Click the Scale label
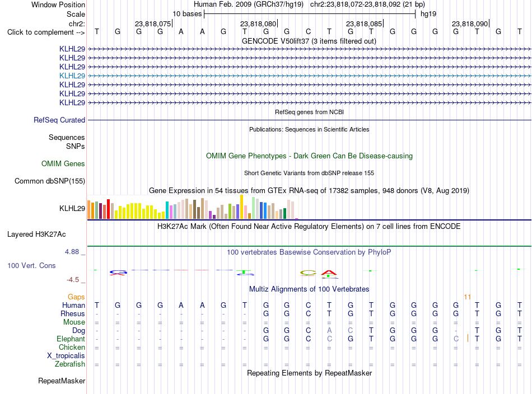Screen dimensions: 532x394 [76, 14]
